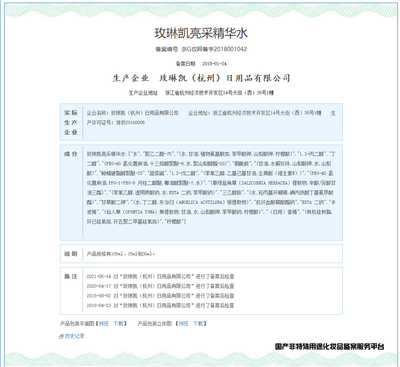This screenshot has width=400, height=367.
Task: Click the 2021-05-14 remark entry
Action: (x=160, y=277)
